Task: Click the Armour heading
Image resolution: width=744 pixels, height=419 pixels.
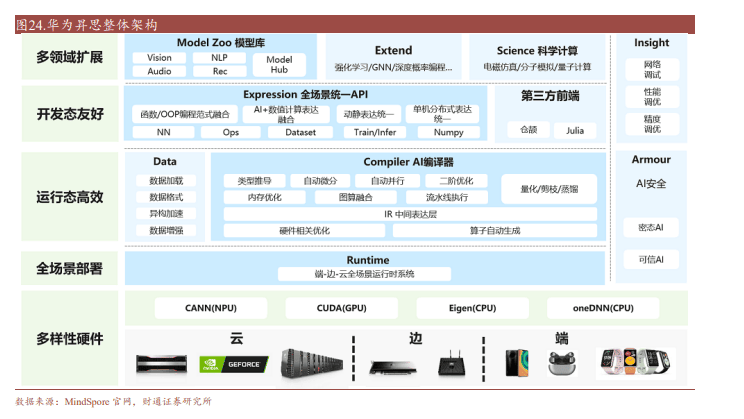Action: pos(651,160)
